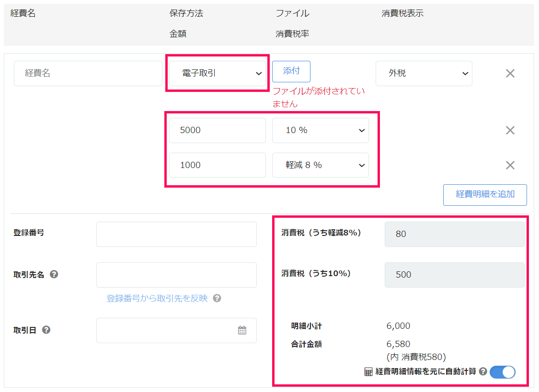Click 経費明細を追加 button

click(485, 195)
